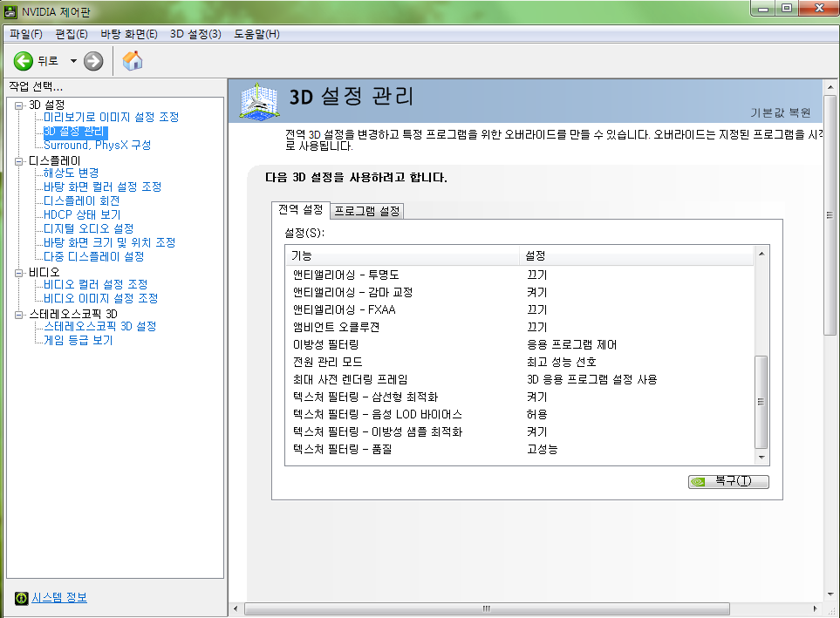The height and width of the screenshot is (618, 840).
Task: Collapse the 비디오 tree node
Action: tap(19, 273)
